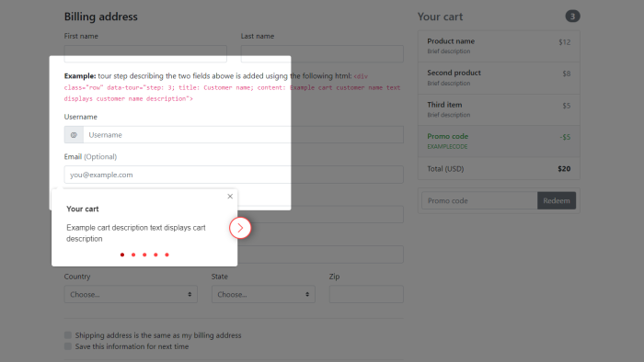Click the Your cart title in the tour popup
The height and width of the screenshot is (362, 644).
(83, 209)
